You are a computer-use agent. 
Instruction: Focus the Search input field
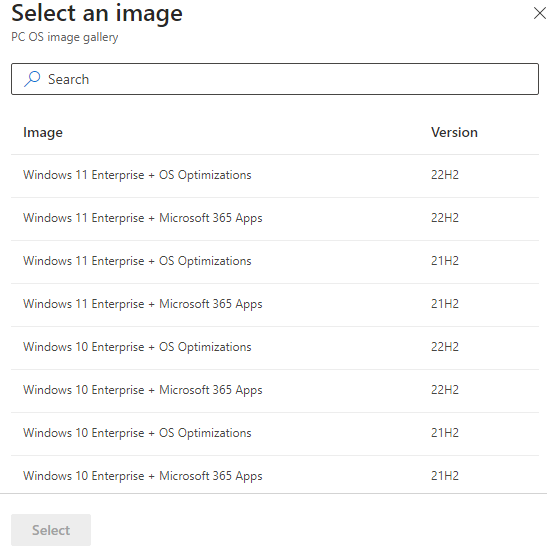coord(275,79)
